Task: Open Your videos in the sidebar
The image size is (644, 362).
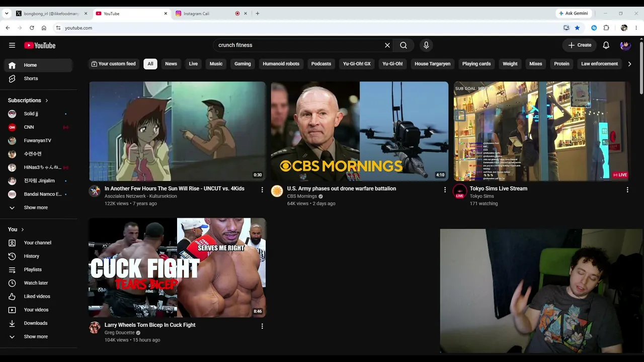Action: pyautogui.click(x=38, y=310)
